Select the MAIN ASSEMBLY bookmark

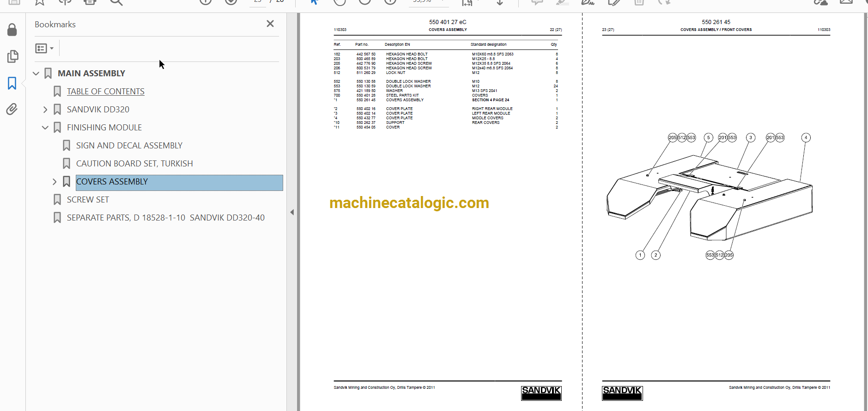pyautogui.click(x=91, y=74)
